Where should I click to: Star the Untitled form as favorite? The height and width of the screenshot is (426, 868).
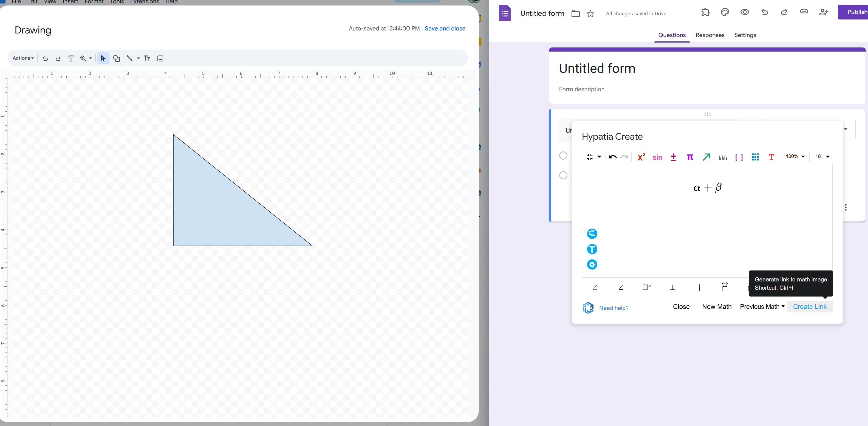(590, 14)
